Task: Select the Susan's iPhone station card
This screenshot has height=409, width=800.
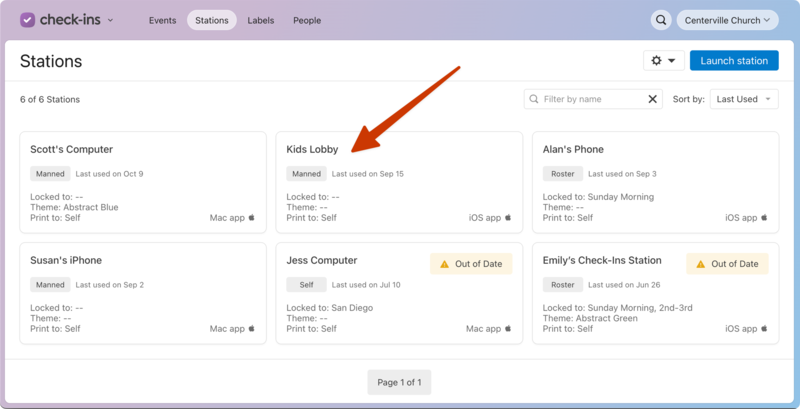Action: pyautogui.click(x=143, y=294)
